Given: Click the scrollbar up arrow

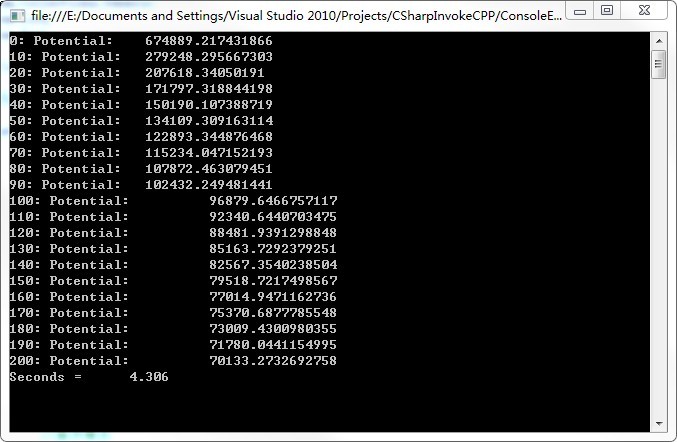Looking at the screenshot, I should pos(659,41).
